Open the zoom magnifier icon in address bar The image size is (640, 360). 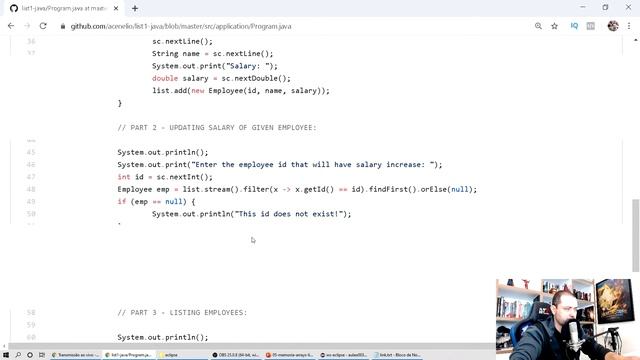pos(538,26)
